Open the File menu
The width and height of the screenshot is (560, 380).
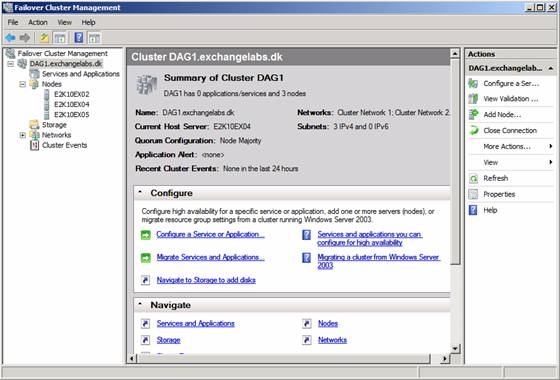coord(13,22)
